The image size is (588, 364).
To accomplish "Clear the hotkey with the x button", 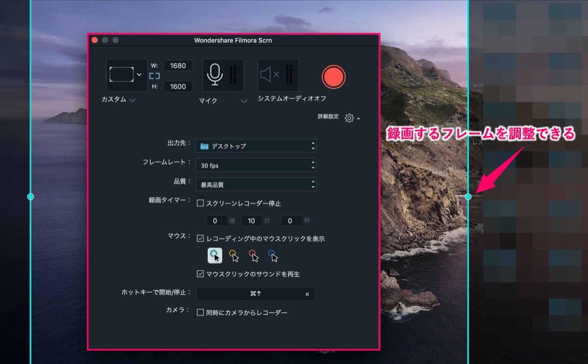I will tap(307, 294).
